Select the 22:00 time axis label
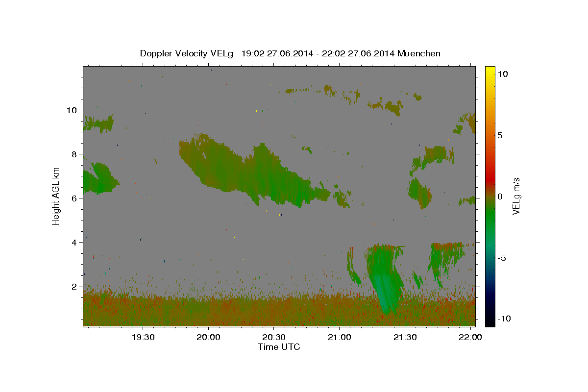588x392 pixels. (471, 337)
